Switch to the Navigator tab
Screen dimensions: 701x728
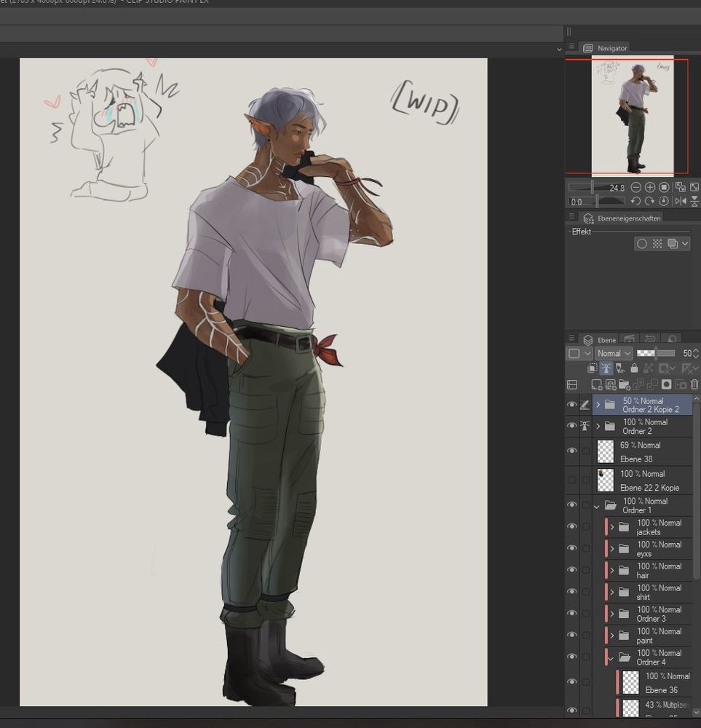click(x=605, y=48)
